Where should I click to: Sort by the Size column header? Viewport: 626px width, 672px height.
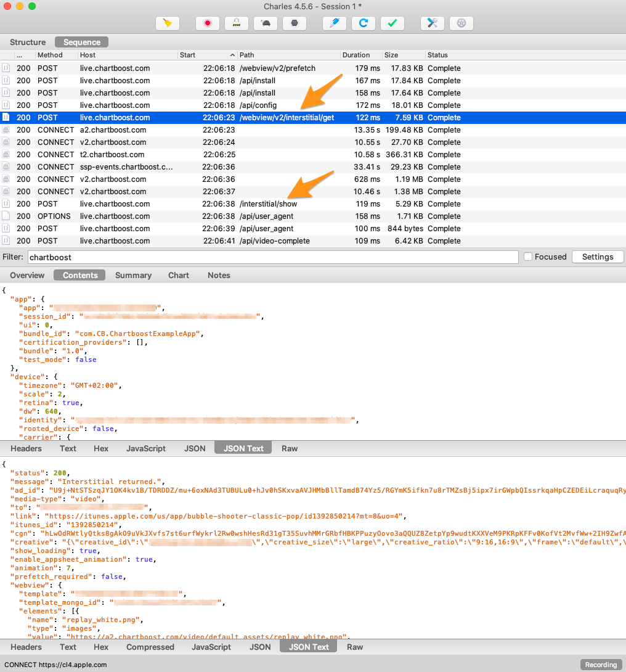(404, 55)
